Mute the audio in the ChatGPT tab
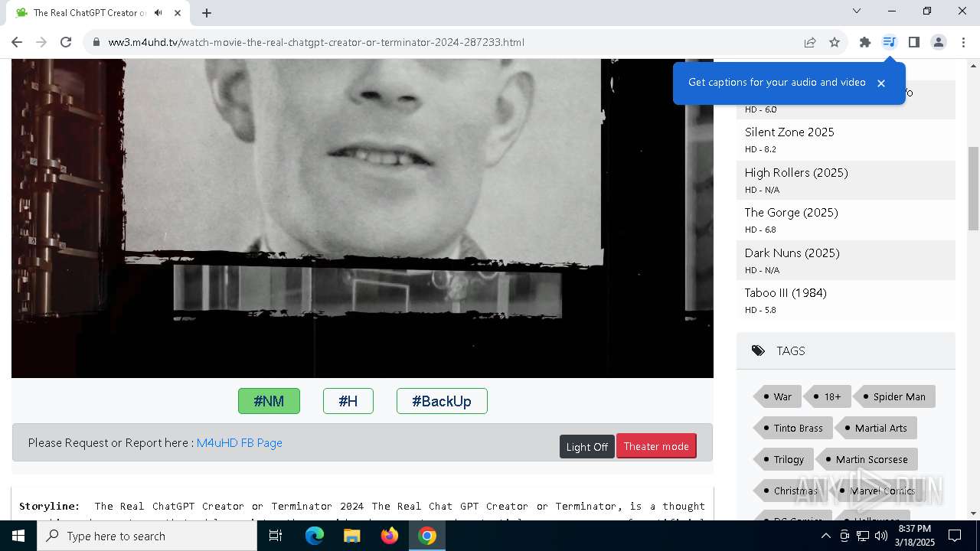The image size is (980, 551). [158, 12]
